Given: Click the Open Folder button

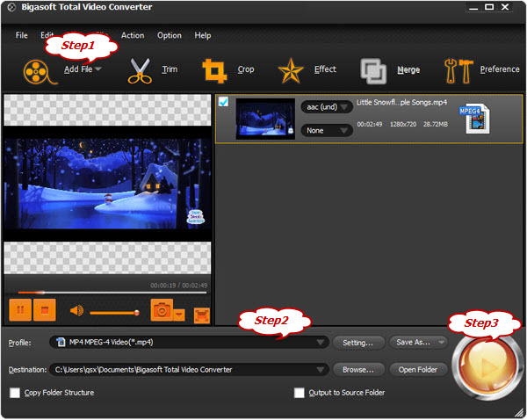Looking at the screenshot, I should pos(418,370).
